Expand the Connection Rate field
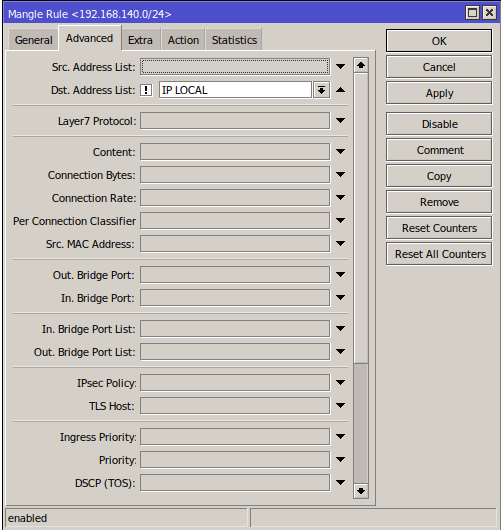The image size is (501, 530). 340,197
